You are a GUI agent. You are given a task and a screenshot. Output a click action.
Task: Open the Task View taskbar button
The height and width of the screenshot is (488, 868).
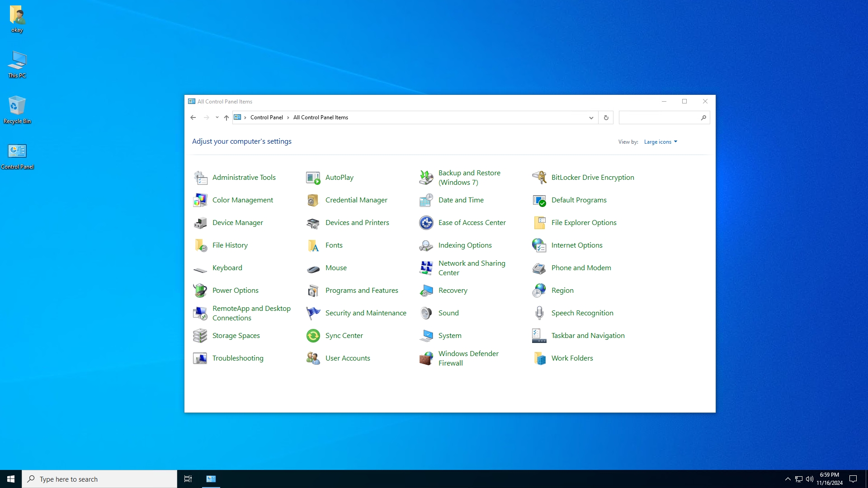pos(188,479)
